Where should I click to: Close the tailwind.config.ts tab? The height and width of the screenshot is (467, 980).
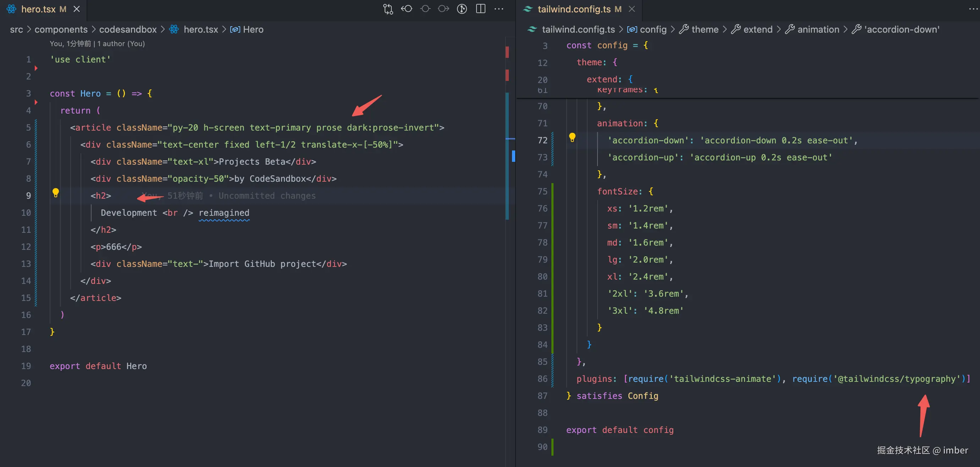pos(632,9)
